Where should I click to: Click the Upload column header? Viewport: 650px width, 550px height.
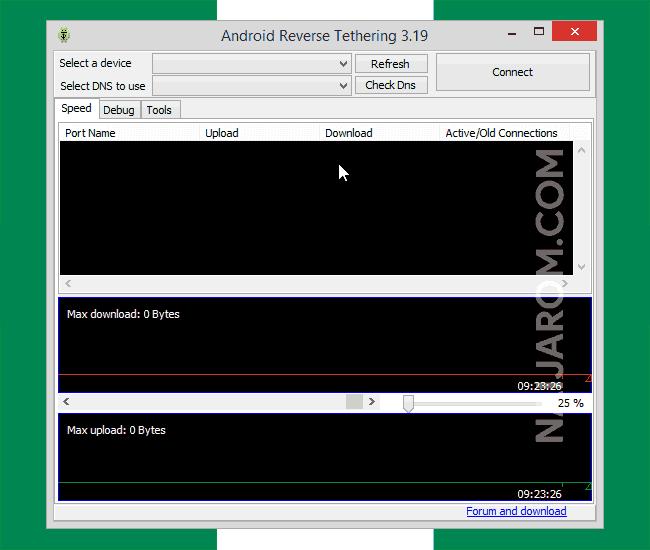260,133
